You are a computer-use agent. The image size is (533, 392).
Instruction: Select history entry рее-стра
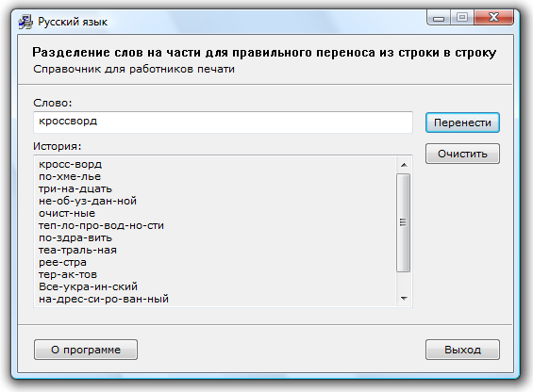pyautogui.click(x=62, y=262)
